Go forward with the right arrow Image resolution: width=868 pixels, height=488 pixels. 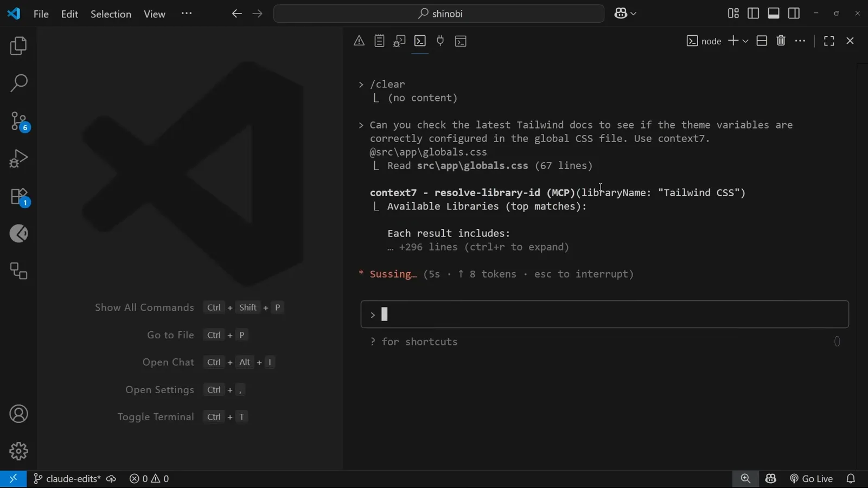point(258,14)
